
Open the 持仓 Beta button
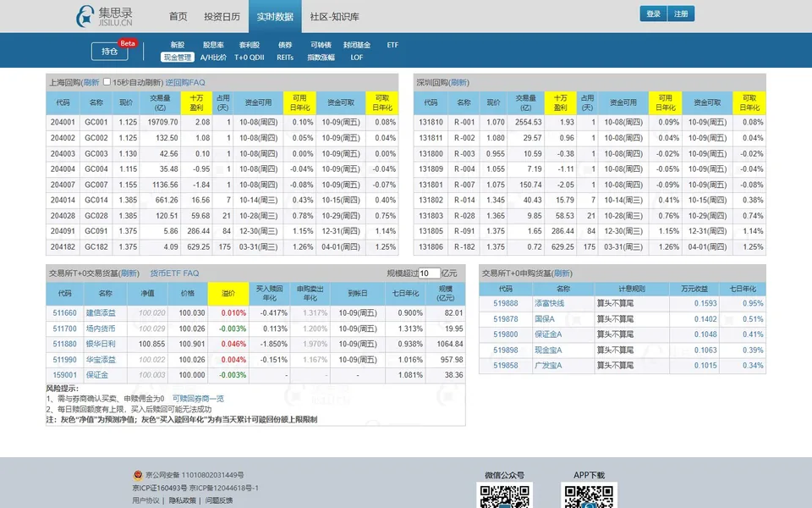pyautogui.click(x=110, y=52)
